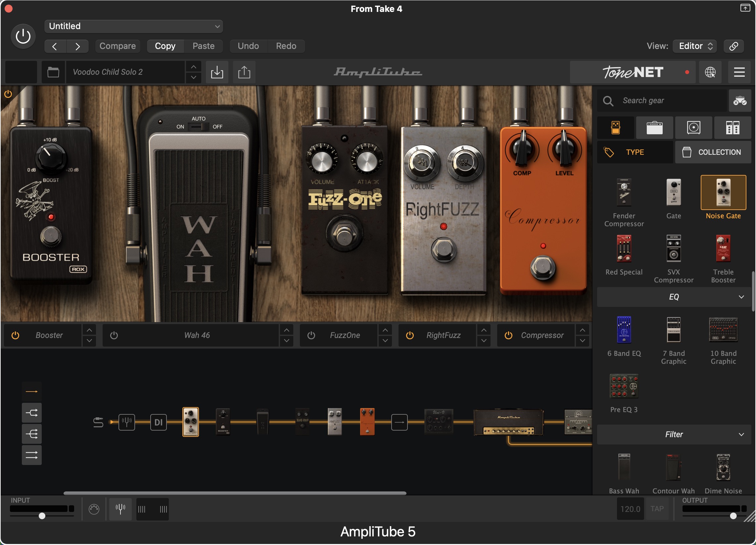
Task: Toggle the FuzzOne slot power
Action: [311, 335]
